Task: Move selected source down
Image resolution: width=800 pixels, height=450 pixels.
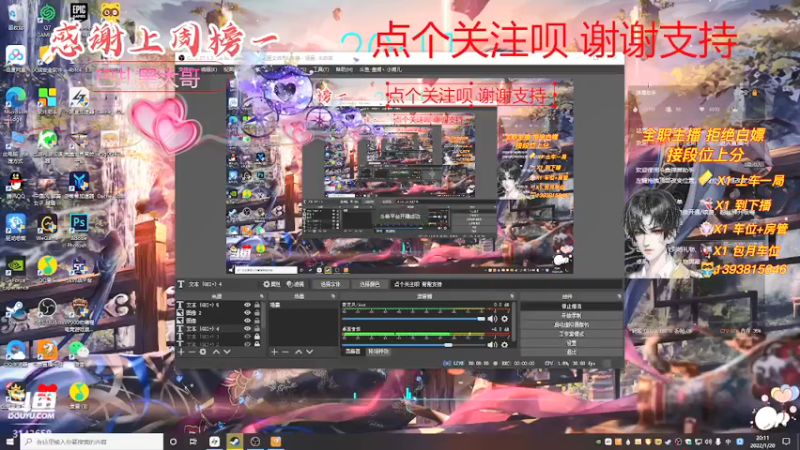Action: [x=227, y=352]
